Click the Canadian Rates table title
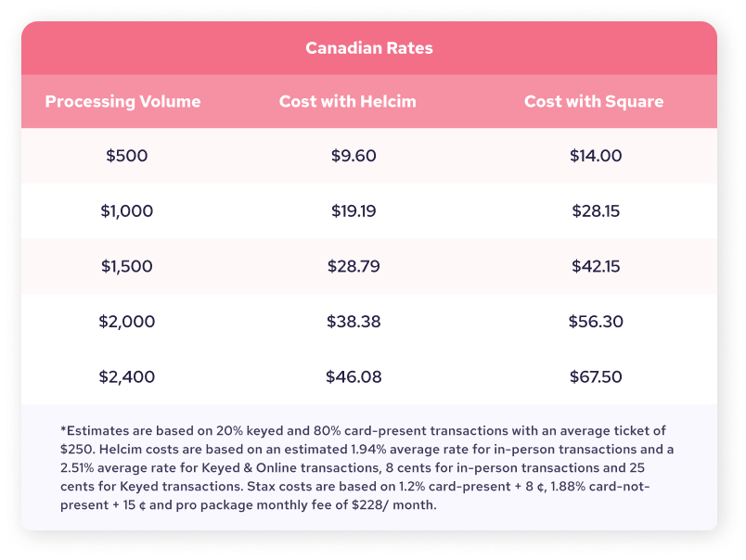 (369, 48)
